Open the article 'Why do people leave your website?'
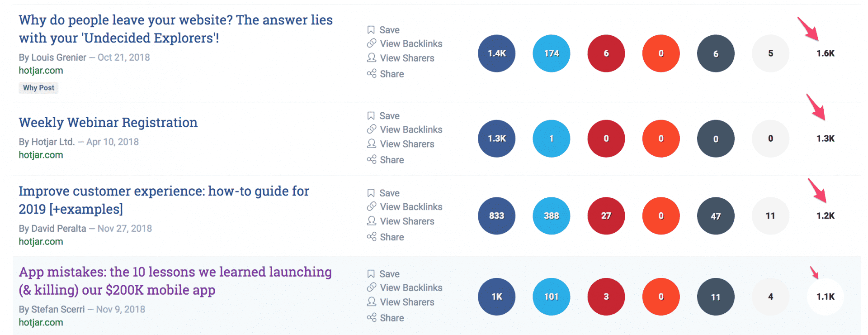 click(175, 29)
